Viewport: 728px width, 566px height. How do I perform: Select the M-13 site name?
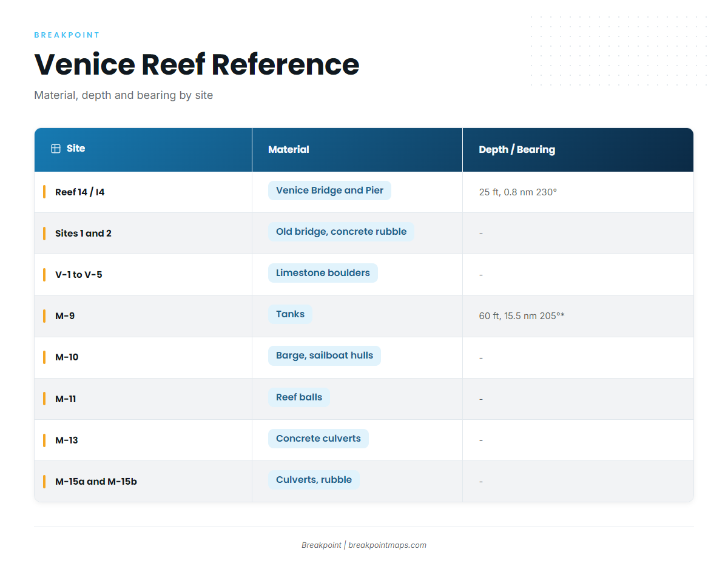point(67,440)
